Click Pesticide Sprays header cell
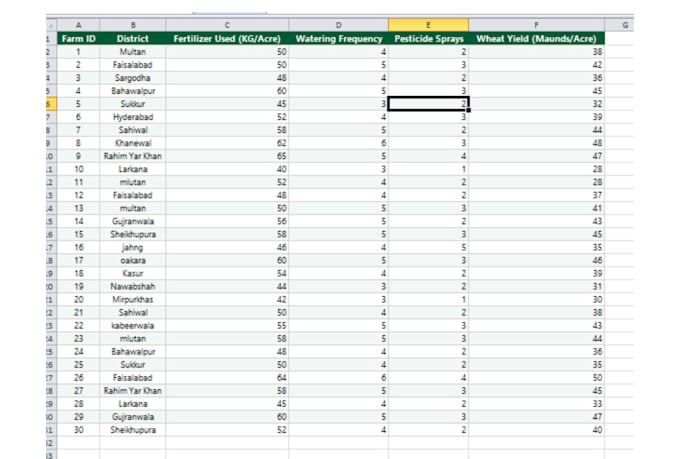The image size is (680, 459). click(428, 39)
